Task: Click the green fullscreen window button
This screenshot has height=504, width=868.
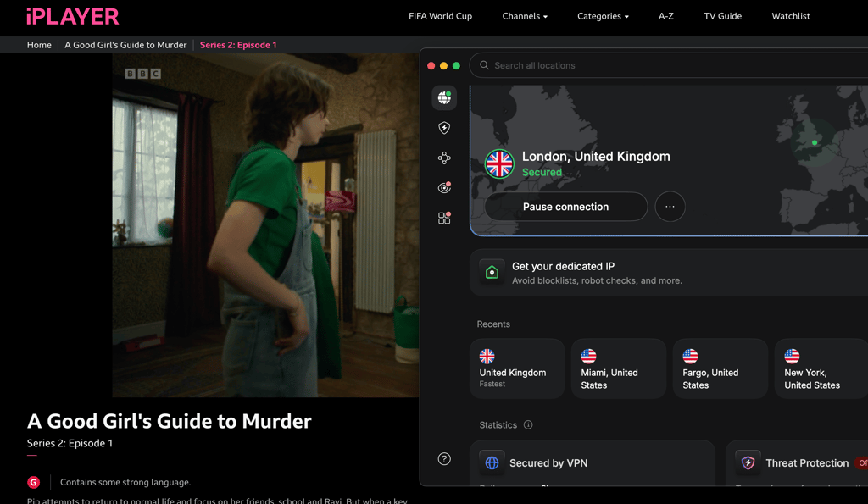Action: tap(456, 66)
